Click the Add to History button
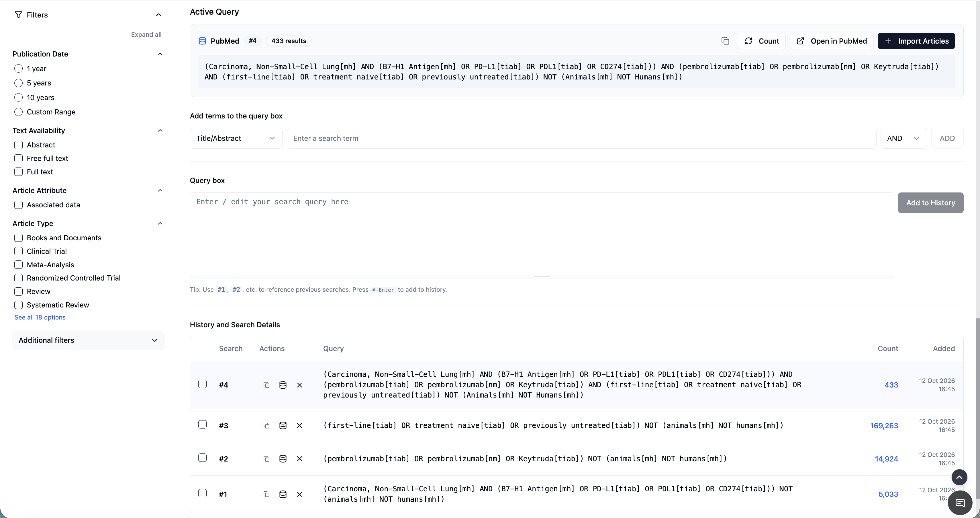980x518 pixels. point(930,202)
